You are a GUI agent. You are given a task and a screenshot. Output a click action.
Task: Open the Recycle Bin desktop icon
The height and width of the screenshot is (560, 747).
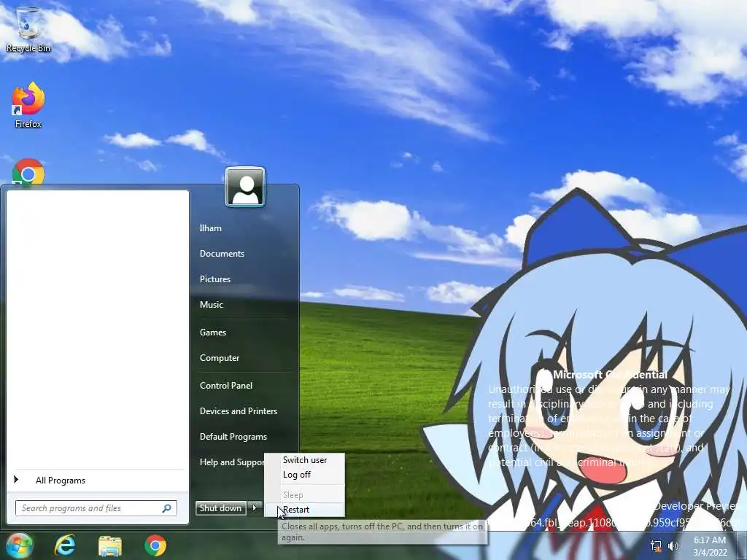(28, 30)
